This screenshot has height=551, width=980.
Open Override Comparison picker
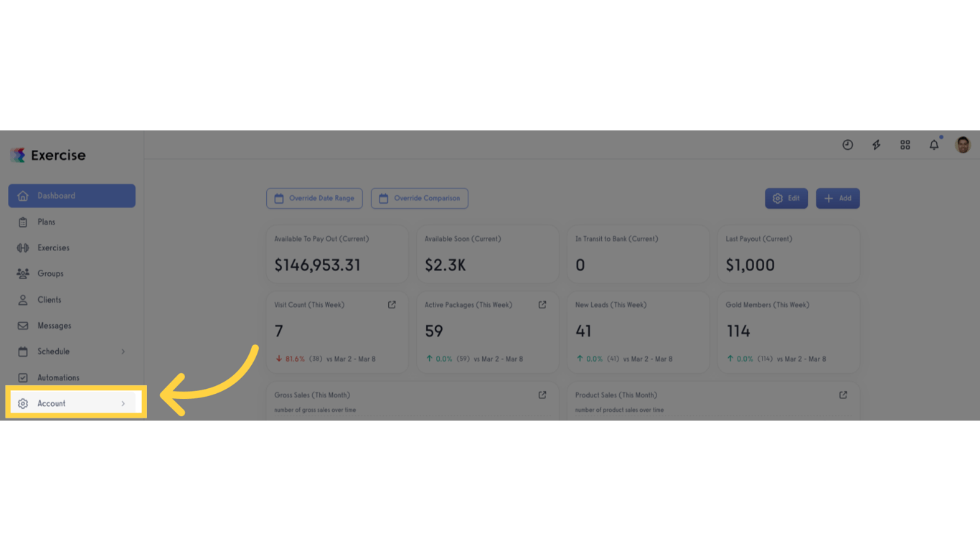420,199
